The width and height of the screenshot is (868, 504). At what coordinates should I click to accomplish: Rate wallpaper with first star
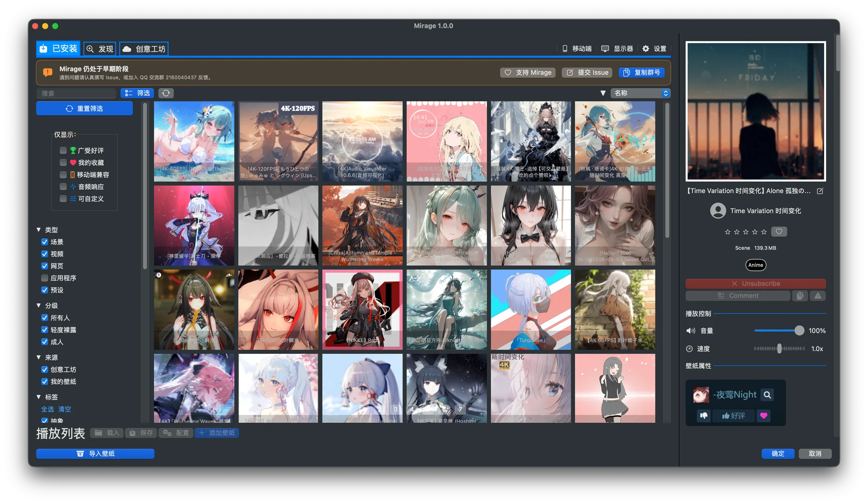[x=728, y=232]
